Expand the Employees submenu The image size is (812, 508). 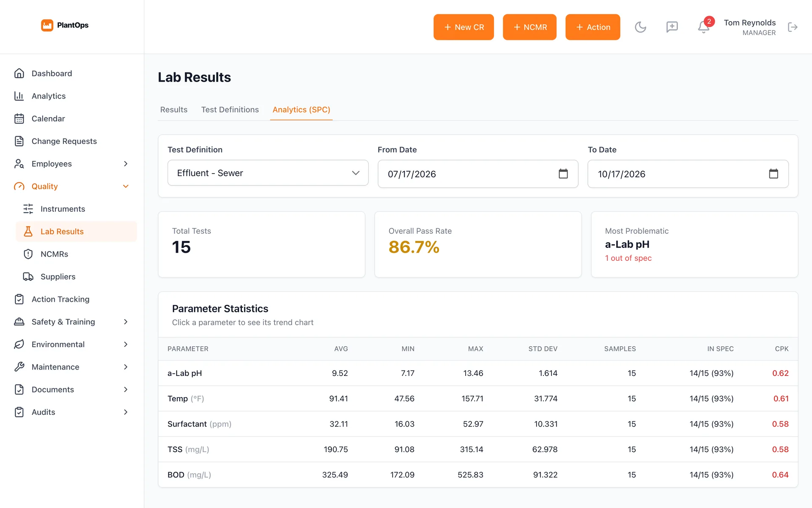click(x=126, y=164)
